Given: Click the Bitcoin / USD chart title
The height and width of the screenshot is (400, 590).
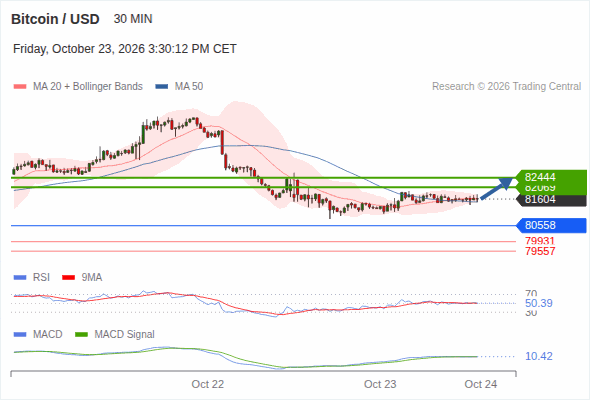Looking at the screenshot, I should 55,19.
